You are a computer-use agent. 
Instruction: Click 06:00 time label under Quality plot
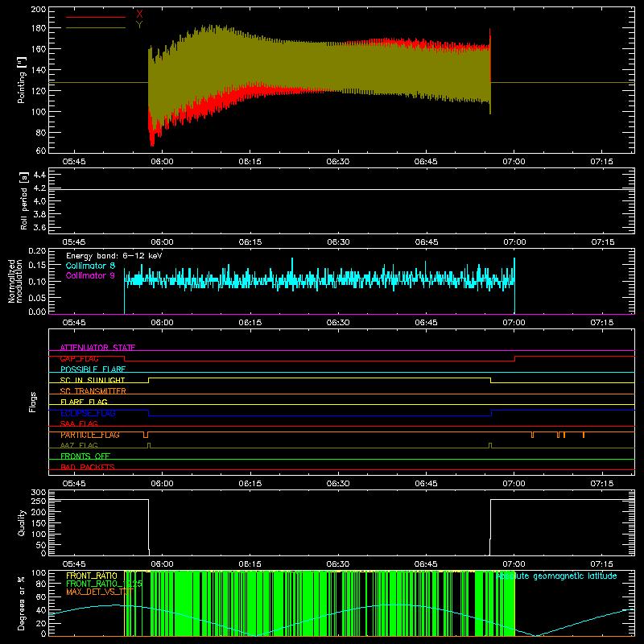[x=163, y=564]
